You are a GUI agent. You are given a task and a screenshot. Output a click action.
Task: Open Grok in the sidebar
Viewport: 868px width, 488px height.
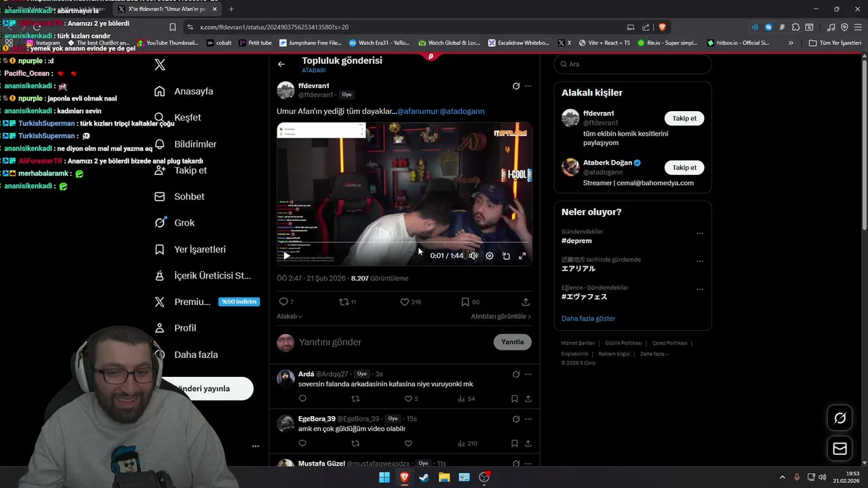(174, 223)
